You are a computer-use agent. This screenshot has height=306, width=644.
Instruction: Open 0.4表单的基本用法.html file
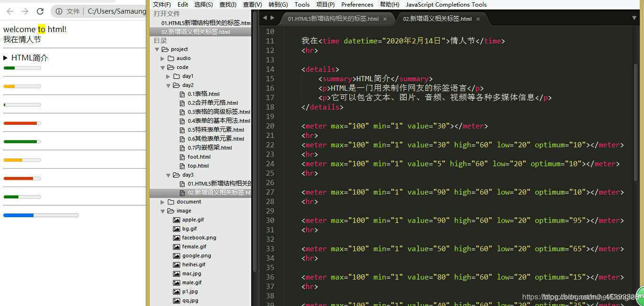[219, 121]
